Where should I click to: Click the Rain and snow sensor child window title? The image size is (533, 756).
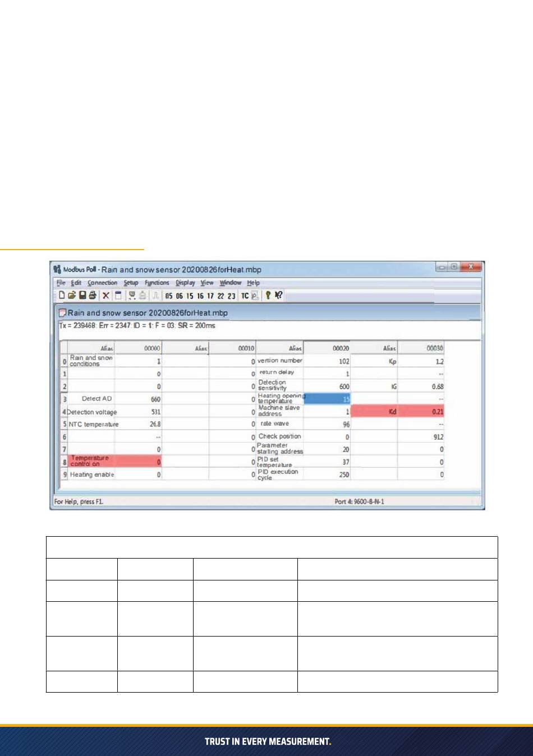pos(148,313)
